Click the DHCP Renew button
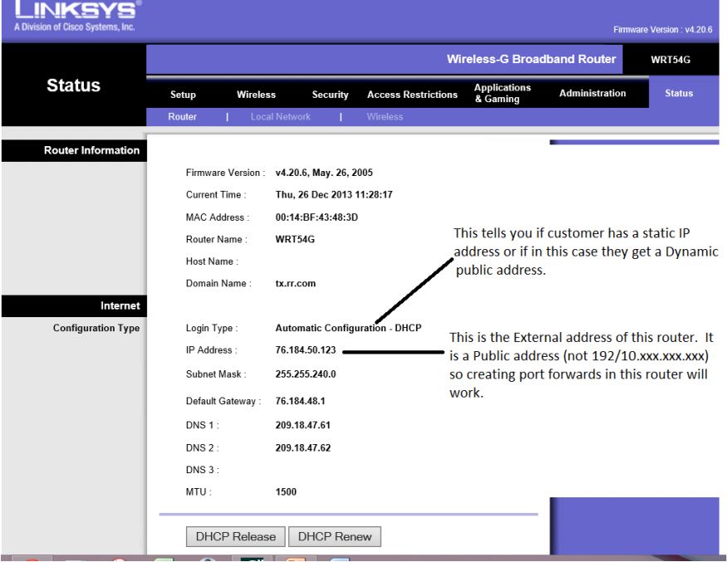 [x=335, y=536]
